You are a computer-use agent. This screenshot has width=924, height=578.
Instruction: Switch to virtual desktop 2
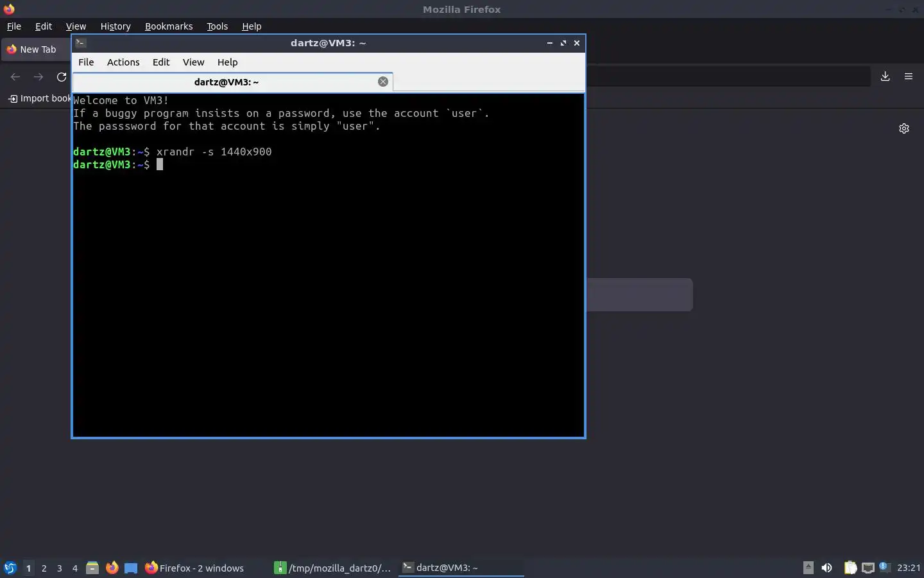click(44, 568)
